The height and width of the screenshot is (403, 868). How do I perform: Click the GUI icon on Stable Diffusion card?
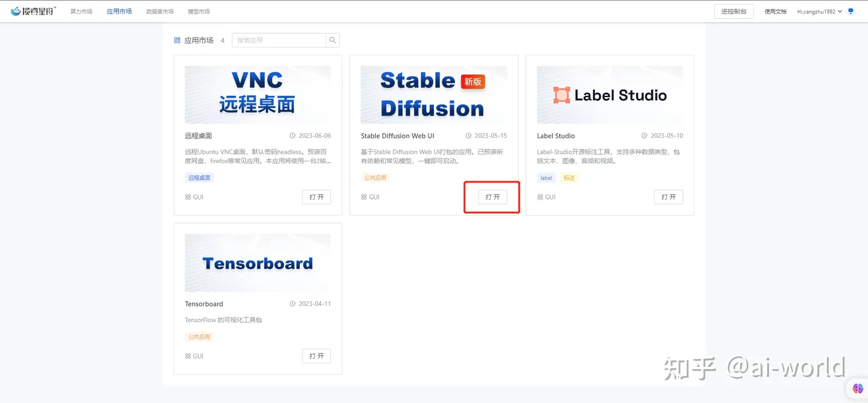pyautogui.click(x=364, y=197)
